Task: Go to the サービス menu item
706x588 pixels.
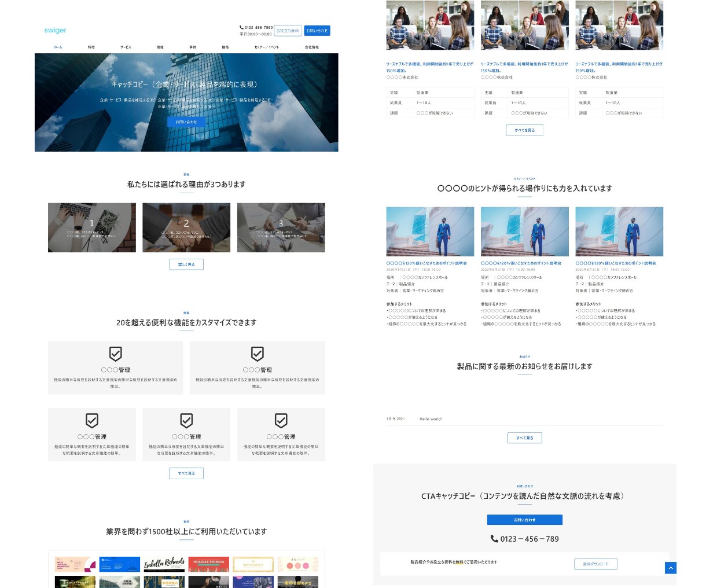Action: pyautogui.click(x=126, y=47)
